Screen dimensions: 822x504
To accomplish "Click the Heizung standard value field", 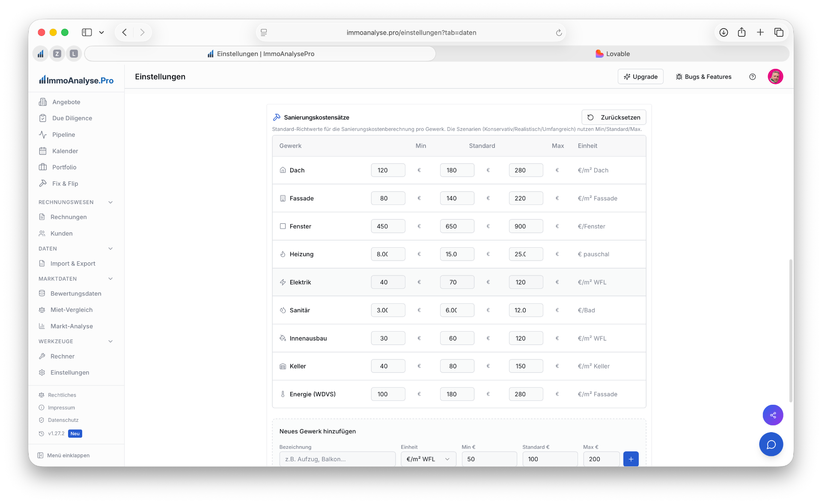I will [457, 254].
